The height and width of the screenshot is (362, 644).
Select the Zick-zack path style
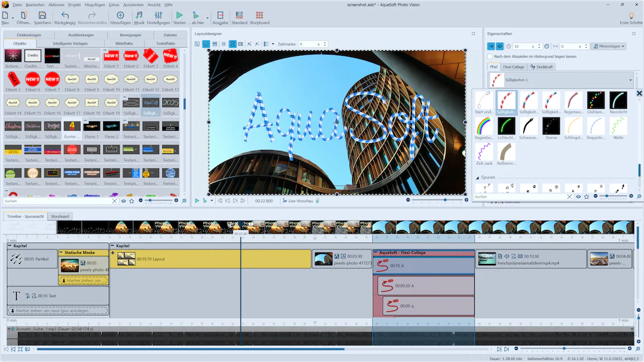pos(484,154)
